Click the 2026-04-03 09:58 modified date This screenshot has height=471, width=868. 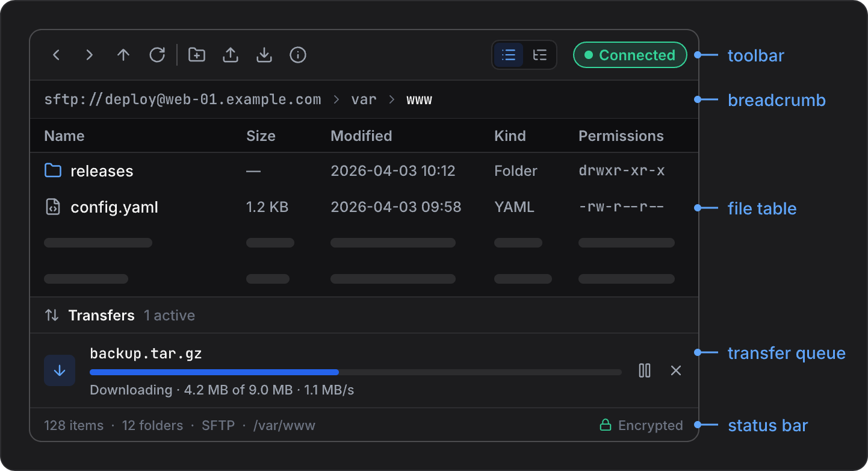pyautogui.click(x=396, y=207)
